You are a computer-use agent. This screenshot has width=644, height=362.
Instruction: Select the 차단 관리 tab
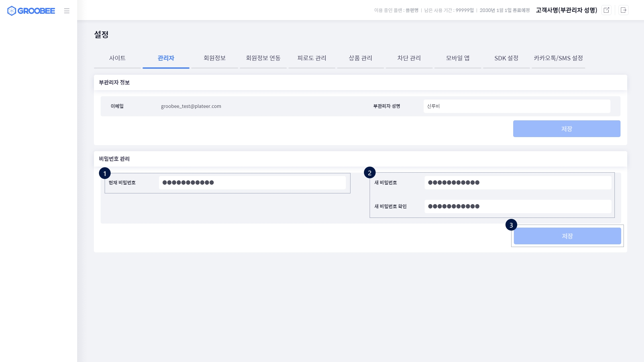point(409,58)
